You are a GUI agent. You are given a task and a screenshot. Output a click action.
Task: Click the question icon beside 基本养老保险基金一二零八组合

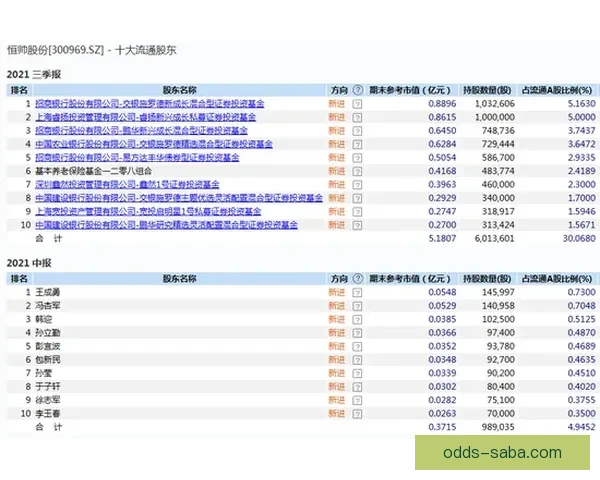357,171
